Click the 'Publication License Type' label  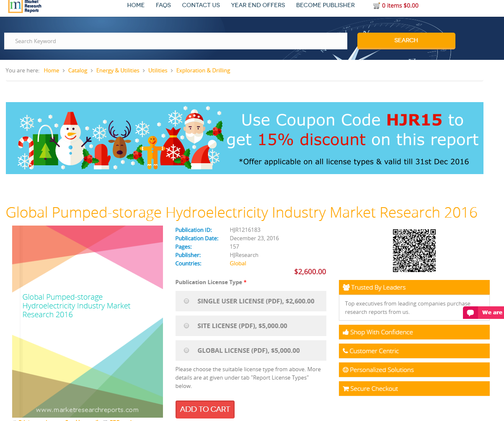click(x=209, y=282)
